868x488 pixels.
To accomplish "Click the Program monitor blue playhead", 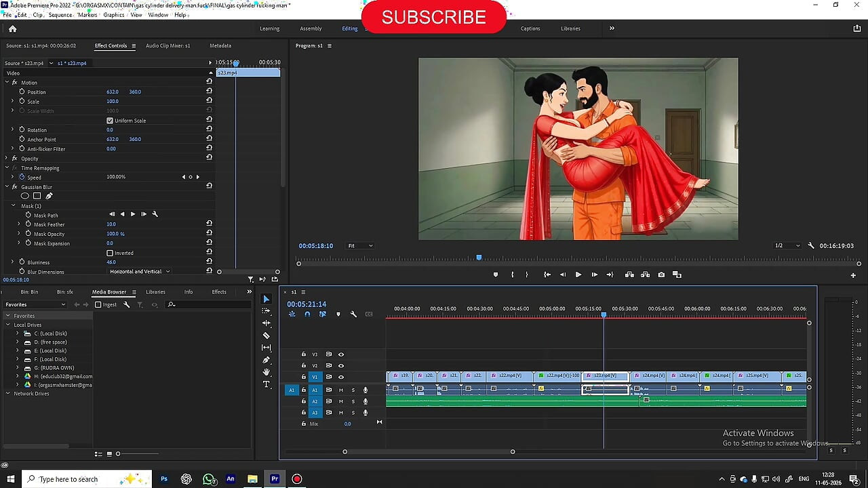I will click(479, 258).
